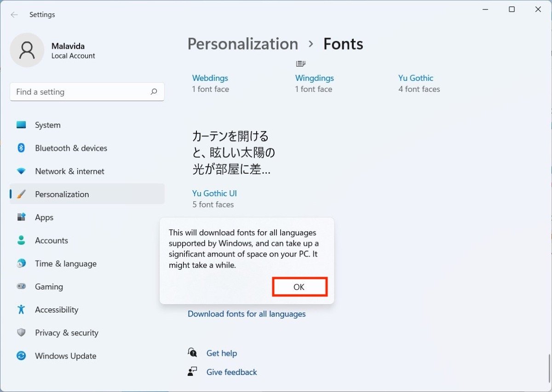Click the Windows Update sync icon
Viewport: 552px width, 392px height.
pos(21,356)
